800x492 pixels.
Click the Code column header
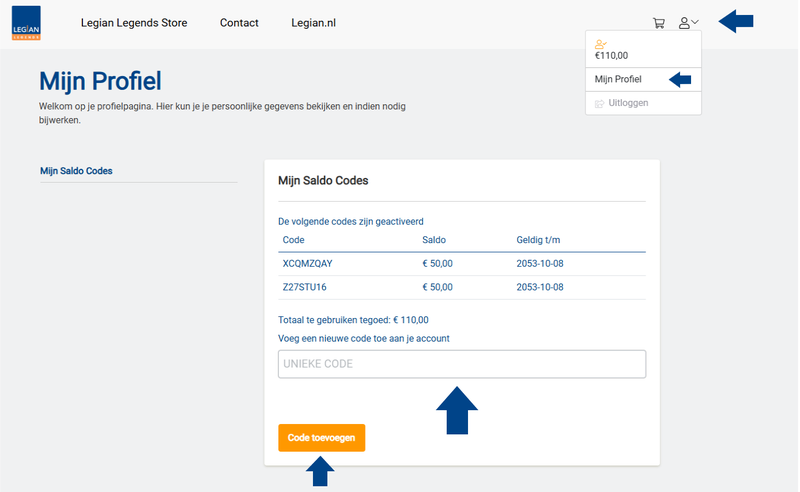[x=293, y=240]
